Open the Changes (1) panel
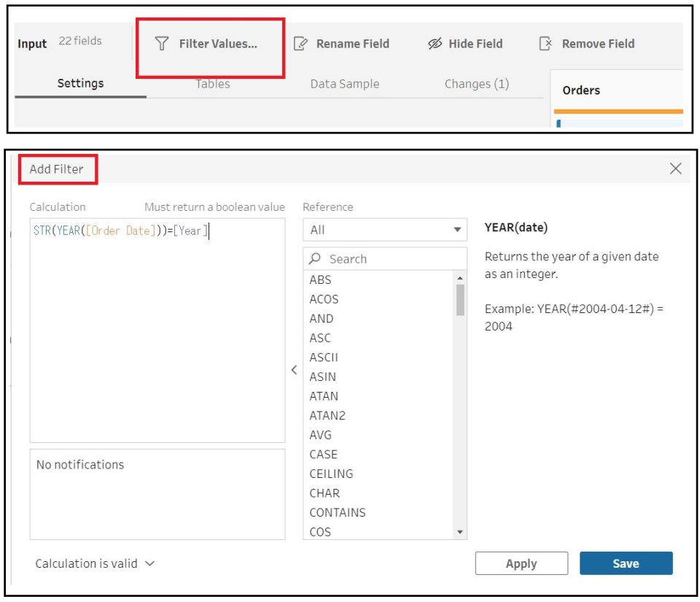Image resolution: width=700 pixels, height=602 pixels. 475,84
